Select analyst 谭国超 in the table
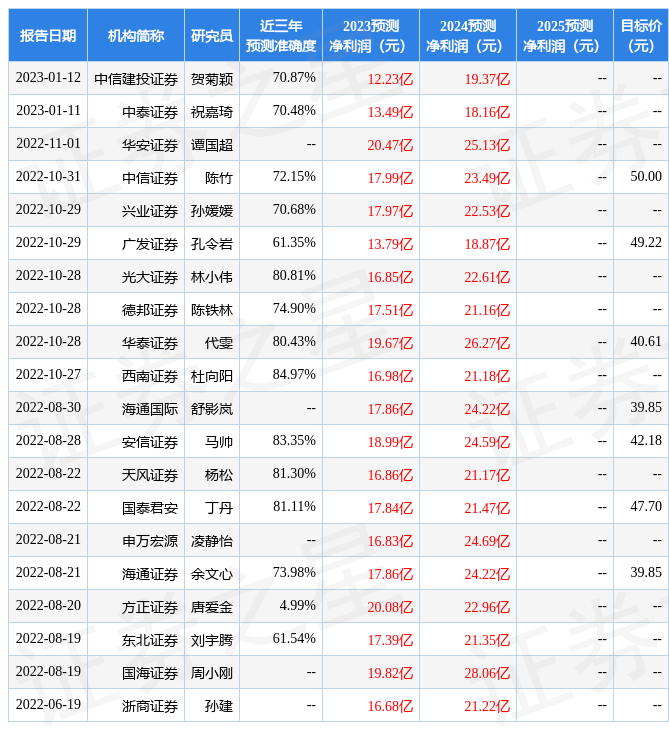Viewport: 669px width, 730px height. tap(212, 145)
